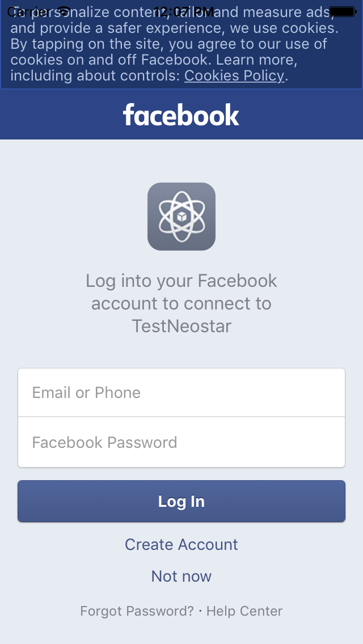Image resolution: width=363 pixels, height=644 pixels.
Task: Tap the 'Log into your Facebook' heading line
Action: click(x=181, y=281)
